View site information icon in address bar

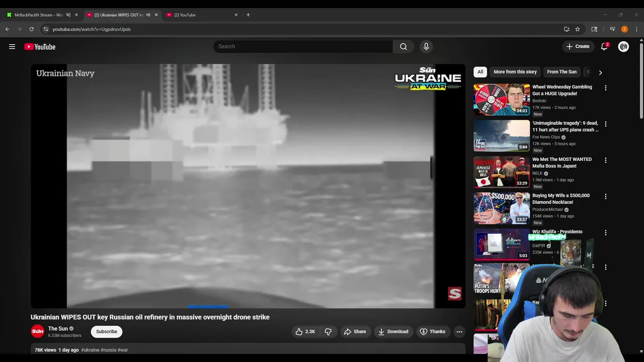coord(45,29)
